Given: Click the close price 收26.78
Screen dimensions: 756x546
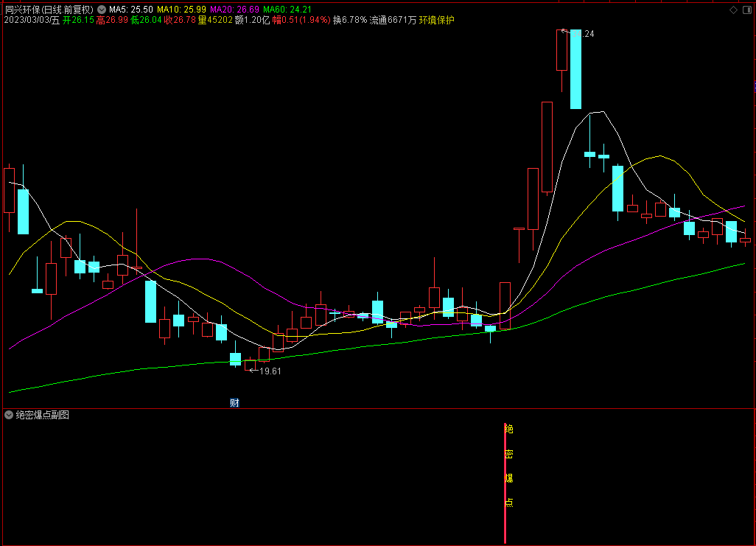Looking at the screenshot, I should pos(180,20).
